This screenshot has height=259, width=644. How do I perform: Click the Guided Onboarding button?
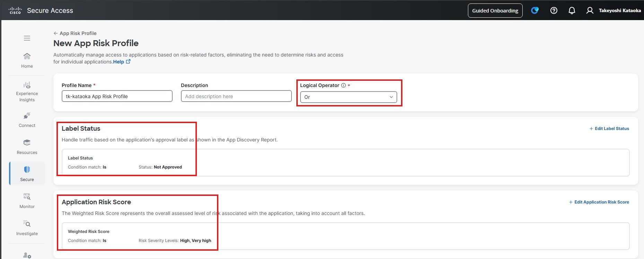click(x=495, y=10)
